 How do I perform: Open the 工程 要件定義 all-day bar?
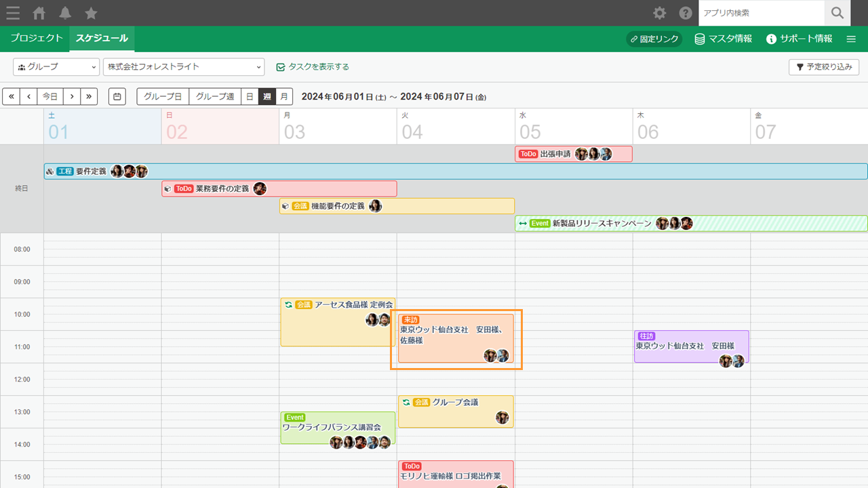pyautogui.click(x=456, y=171)
